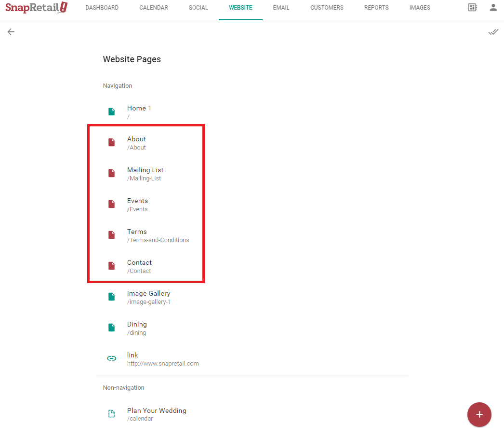
Task: Click the dashed Plan Your Wedding icon
Action: point(111,414)
